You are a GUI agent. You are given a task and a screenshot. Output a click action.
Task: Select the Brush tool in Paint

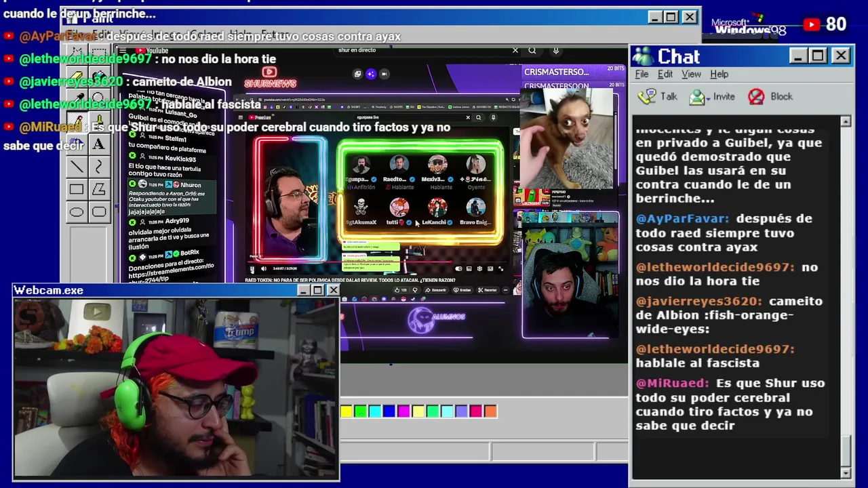(99, 122)
